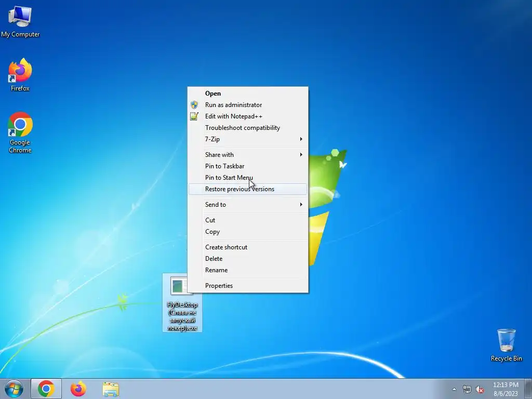Select Edit with Notepad++
The image size is (532, 399).
[x=248, y=116]
